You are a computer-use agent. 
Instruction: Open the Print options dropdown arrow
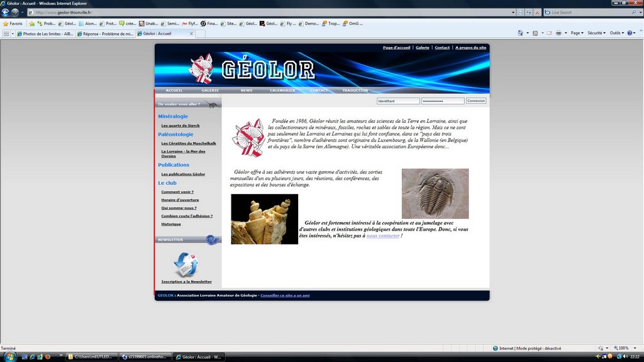[565, 33]
